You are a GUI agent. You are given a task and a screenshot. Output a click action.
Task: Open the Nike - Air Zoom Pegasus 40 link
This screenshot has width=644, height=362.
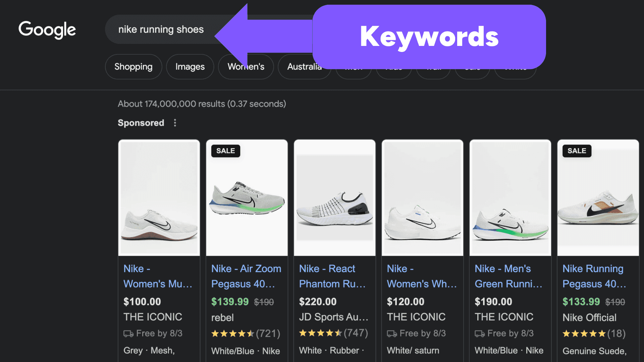[x=246, y=276]
